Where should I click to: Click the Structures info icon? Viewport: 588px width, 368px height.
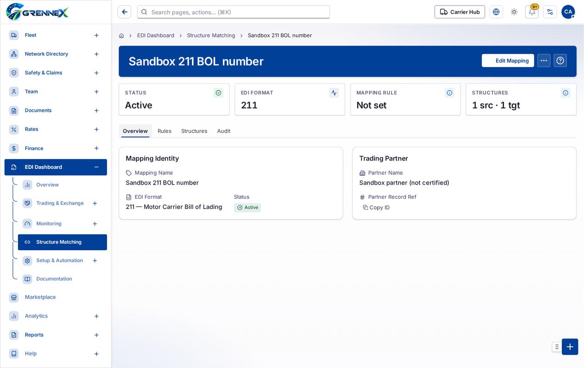[x=565, y=93]
